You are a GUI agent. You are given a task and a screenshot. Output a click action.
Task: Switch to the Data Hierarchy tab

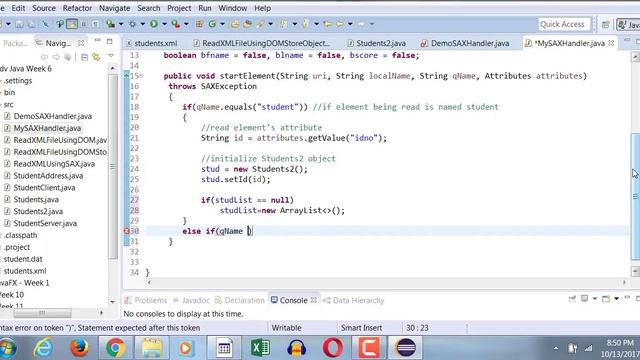tap(354, 300)
